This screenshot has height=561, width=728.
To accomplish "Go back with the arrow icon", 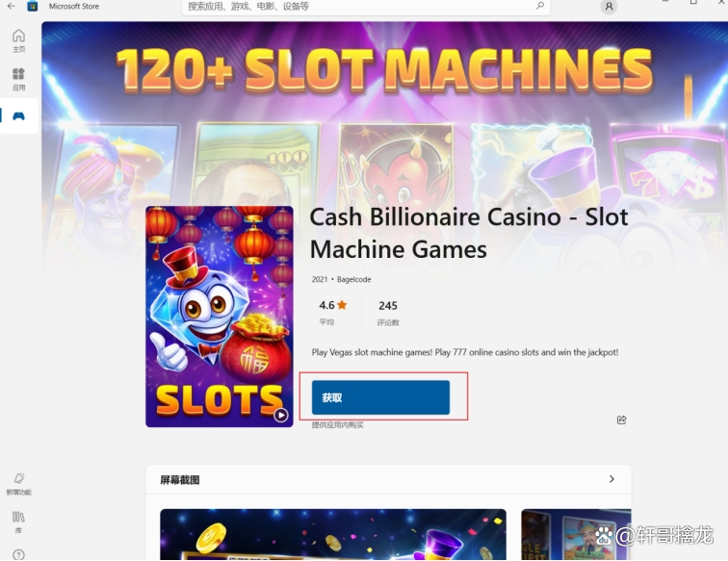I will pos(12,6).
